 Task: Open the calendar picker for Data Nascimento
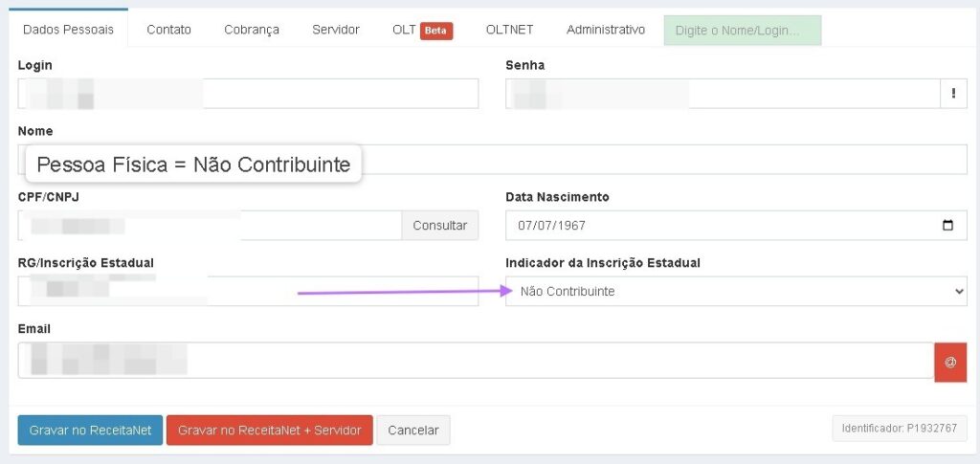pyautogui.click(x=947, y=226)
